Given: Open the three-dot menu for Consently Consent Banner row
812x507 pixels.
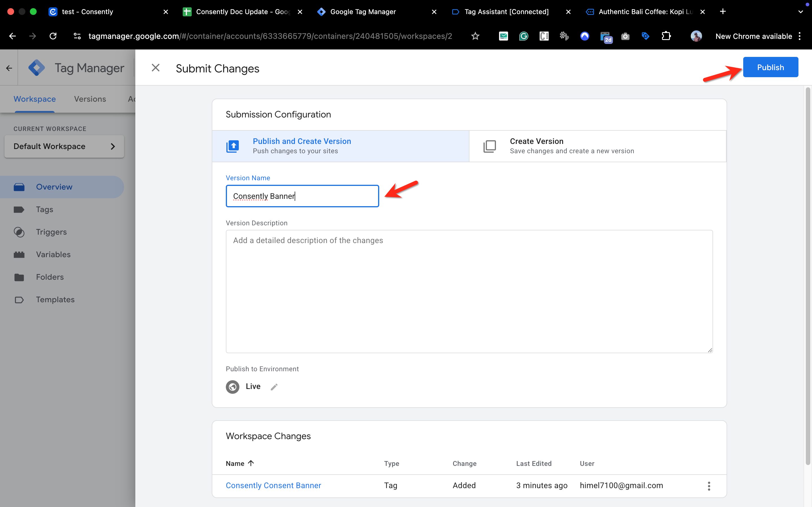Looking at the screenshot, I should pyautogui.click(x=709, y=486).
